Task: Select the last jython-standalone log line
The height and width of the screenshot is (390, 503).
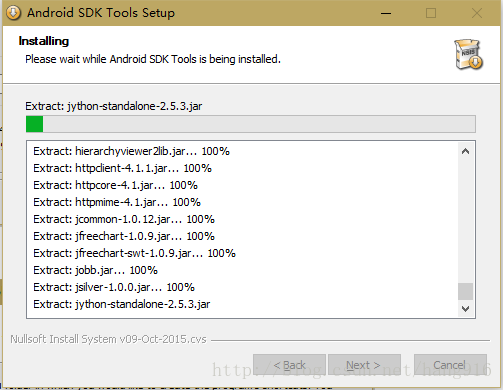Action: tap(122, 304)
